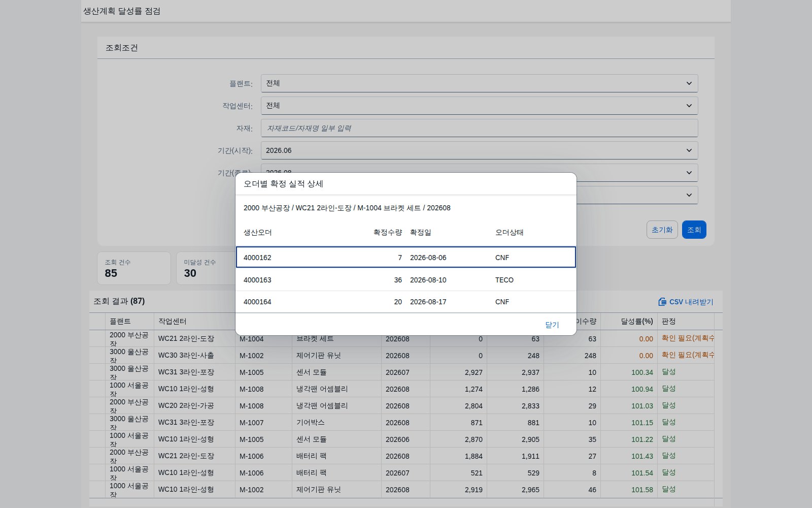Open the 기간(시작) 2026.06 dropdown
The image size is (812, 508).
pos(479,150)
